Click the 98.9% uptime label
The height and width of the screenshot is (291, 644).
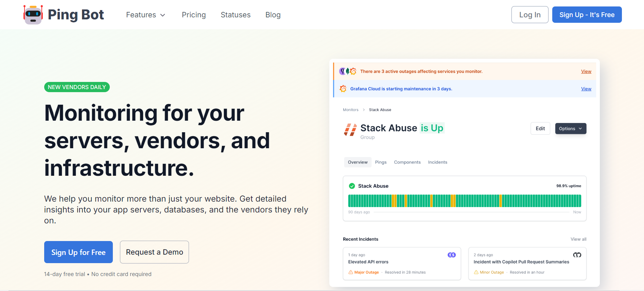coord(569,186)
